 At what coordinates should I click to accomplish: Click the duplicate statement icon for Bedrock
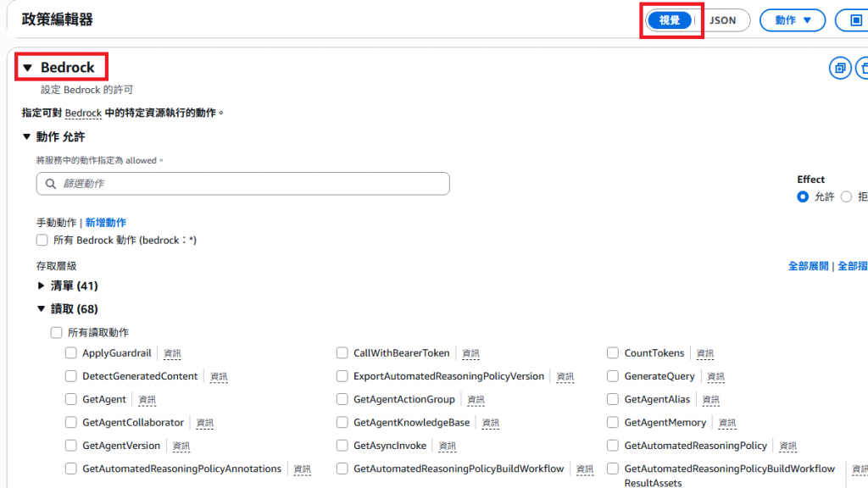840,68
